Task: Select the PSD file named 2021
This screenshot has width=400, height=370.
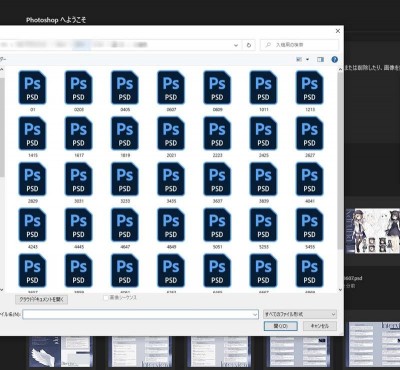Action: coord(171,136)
